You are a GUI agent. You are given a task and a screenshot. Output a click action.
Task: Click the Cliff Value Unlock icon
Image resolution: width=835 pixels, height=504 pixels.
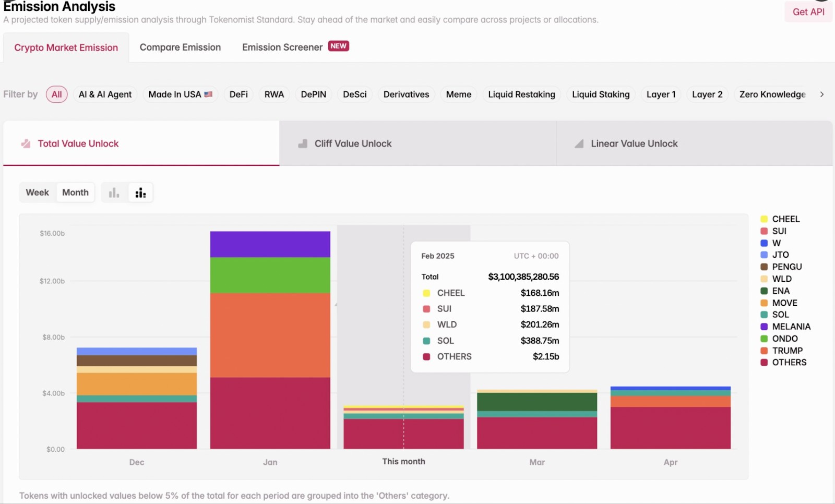[x=303, y=143]
